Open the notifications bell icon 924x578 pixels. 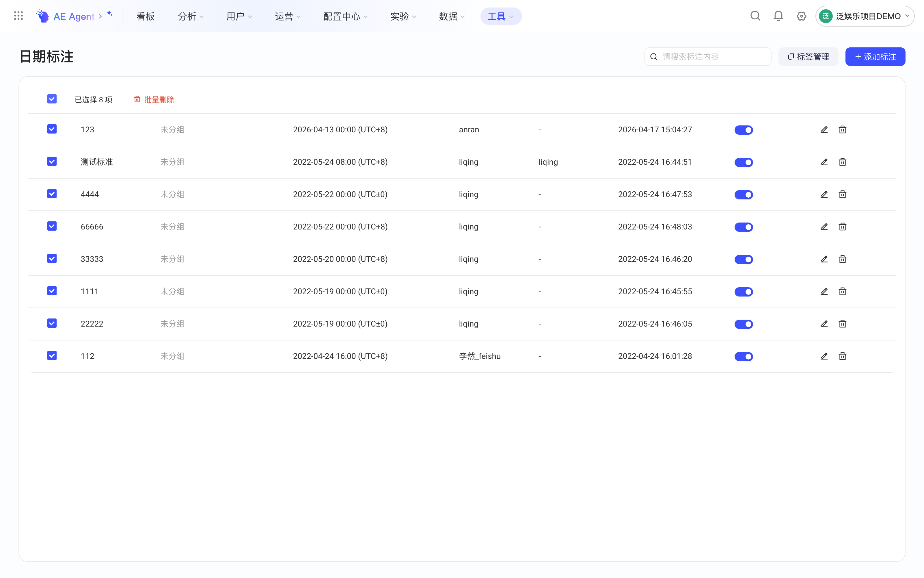coord(778,16)
